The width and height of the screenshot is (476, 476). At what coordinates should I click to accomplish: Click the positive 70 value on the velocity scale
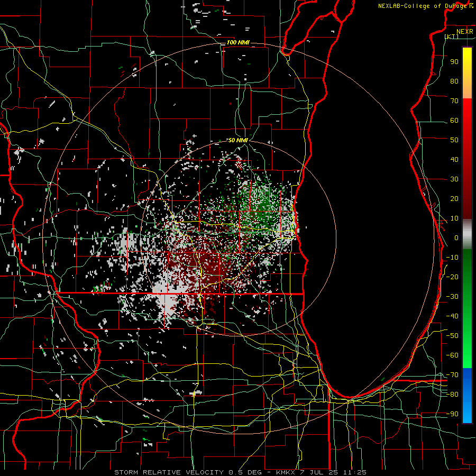(x=454, y=101)
